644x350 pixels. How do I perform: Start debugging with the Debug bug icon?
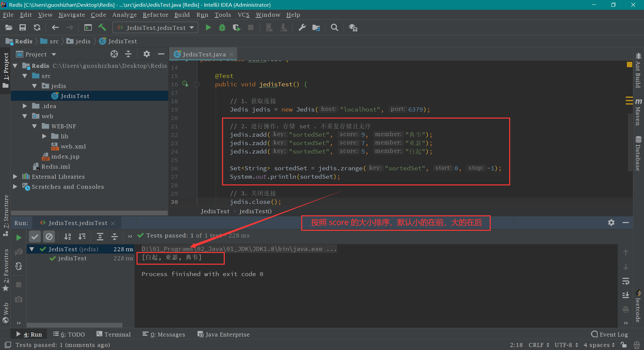pos(222,28)
